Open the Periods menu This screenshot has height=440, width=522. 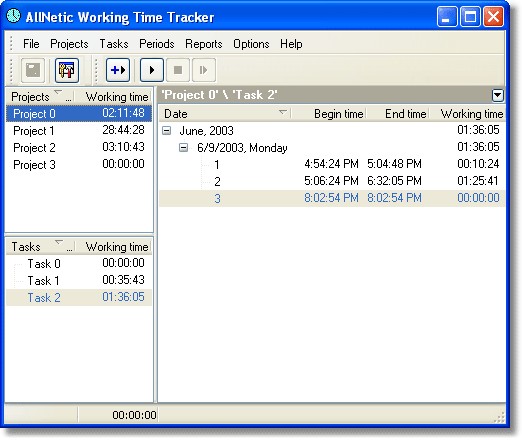(157, 44)
